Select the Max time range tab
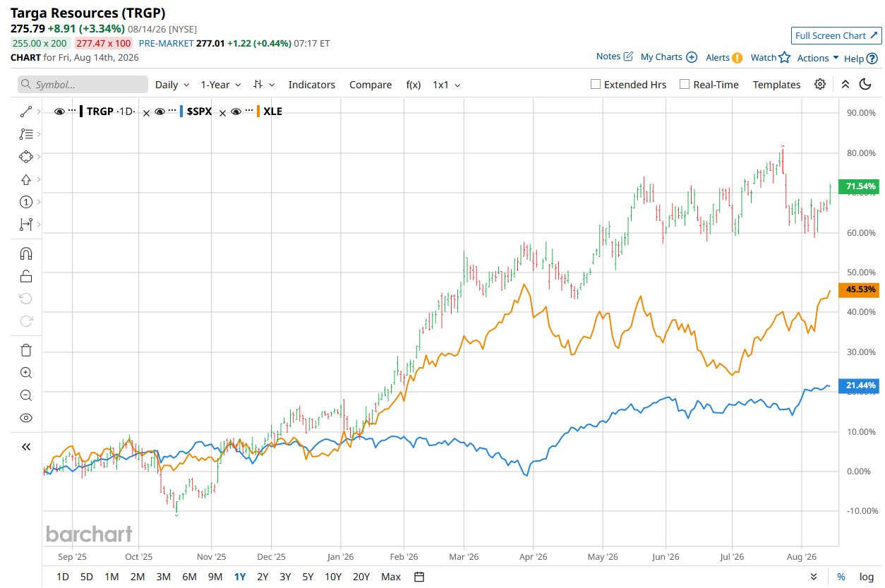 (391, 577)
